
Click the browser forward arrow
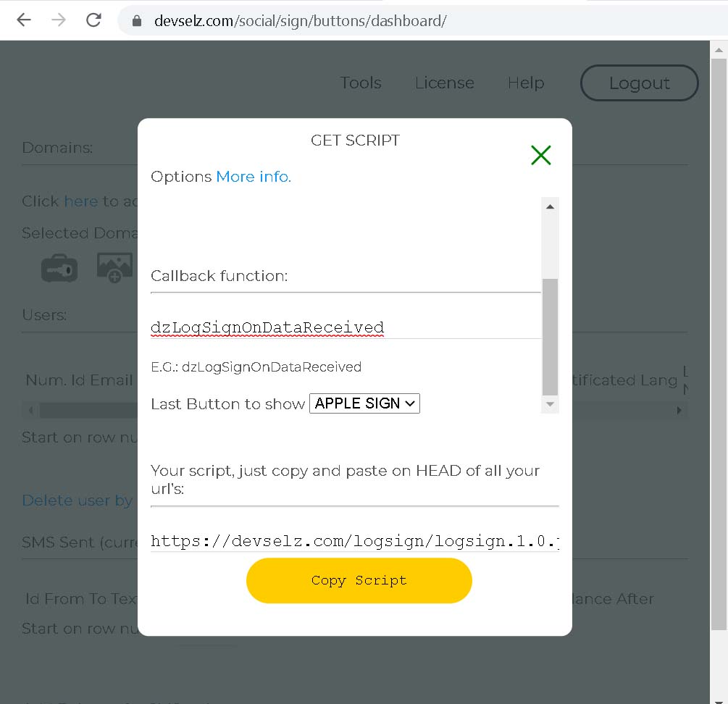[59, 20]
